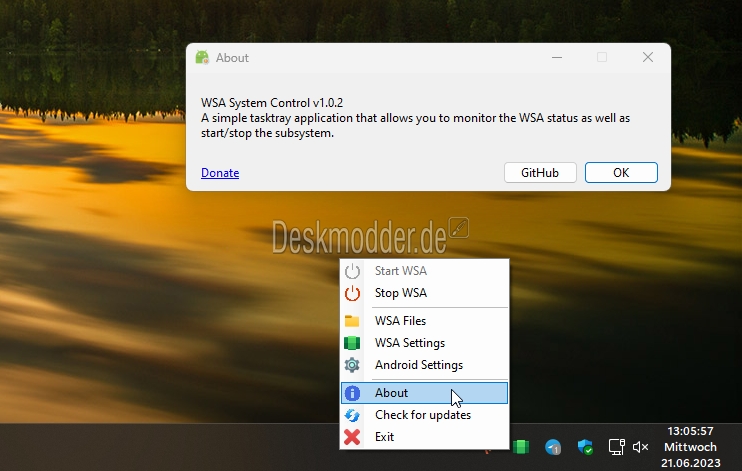Open the network tray icon
The height and width of the screenshot is (471, 742).
click(x=617, y=447)
